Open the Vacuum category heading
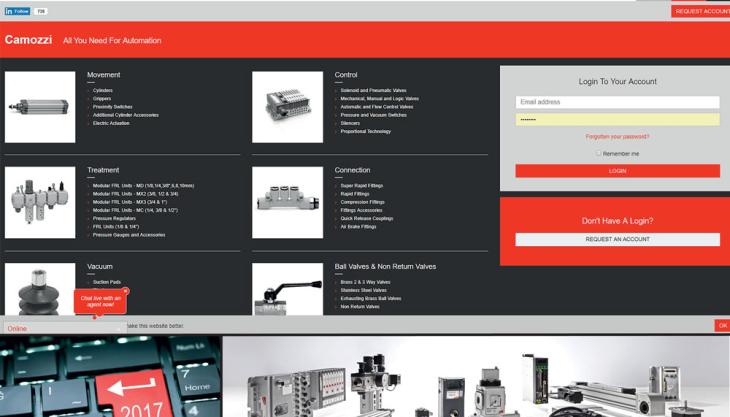The height and width of the screenshot is (417, 730). 100,266
